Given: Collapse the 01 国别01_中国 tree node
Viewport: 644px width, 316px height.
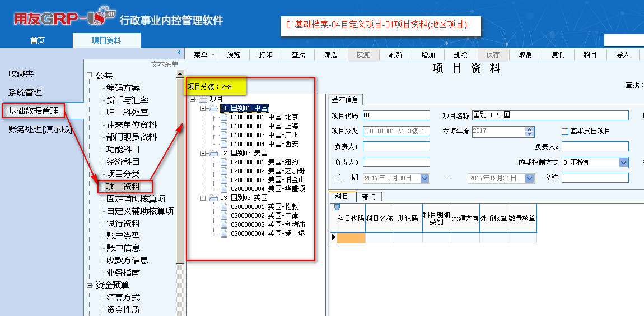Looking at the screenshot, I should [x=202, y=108].
